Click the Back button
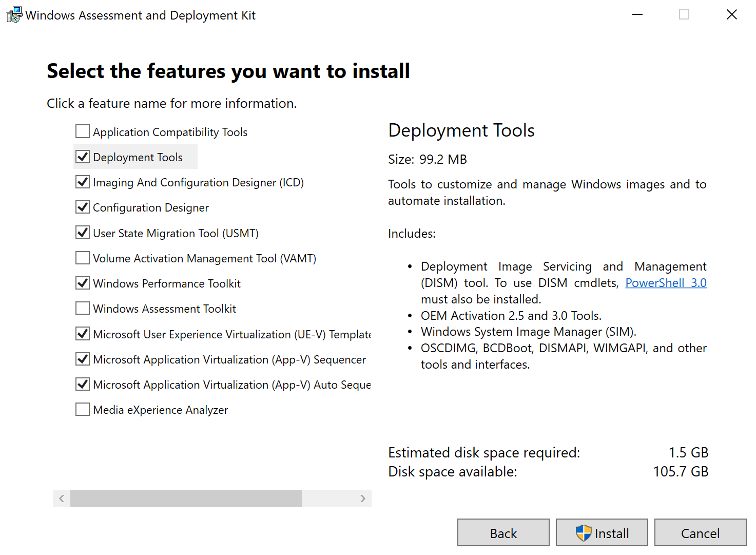 point(503,532)
